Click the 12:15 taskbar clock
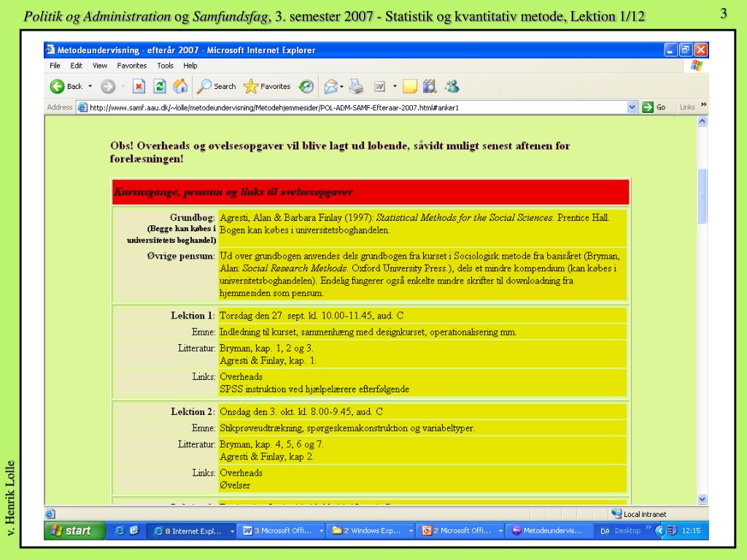This screenshot has width=747, height=560. pos(692,531)
